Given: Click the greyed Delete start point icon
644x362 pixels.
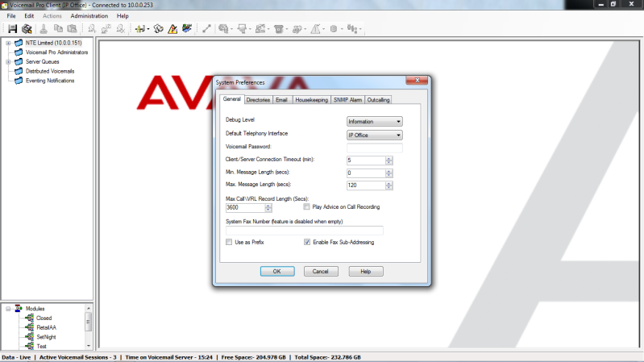Looking at the screenshot, I should pos(120,29).
